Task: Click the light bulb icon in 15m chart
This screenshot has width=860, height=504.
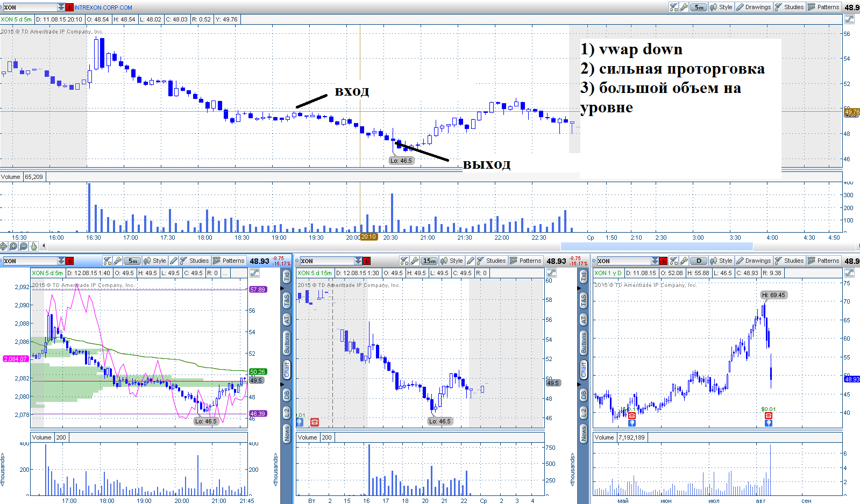Action: pos(300,422)
